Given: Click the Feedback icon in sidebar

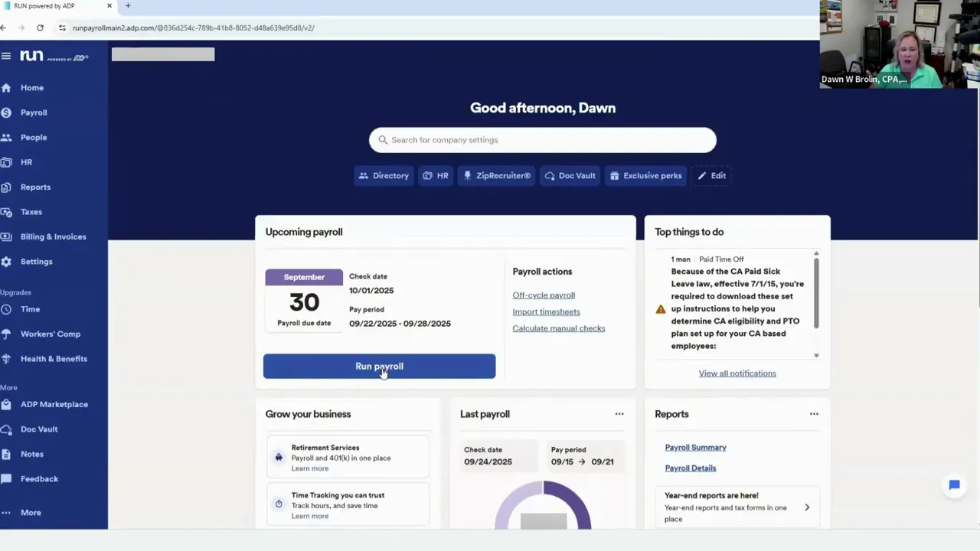Looking at the screenshot, I should pyautogui.click(x=6, y=479).
